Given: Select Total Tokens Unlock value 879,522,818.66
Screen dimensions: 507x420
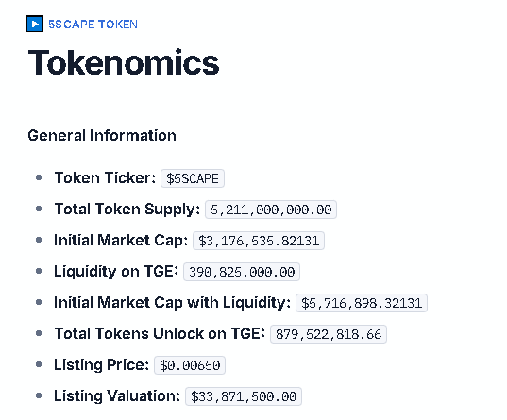Looking at the screenshot, I should [x=329, y=334].
